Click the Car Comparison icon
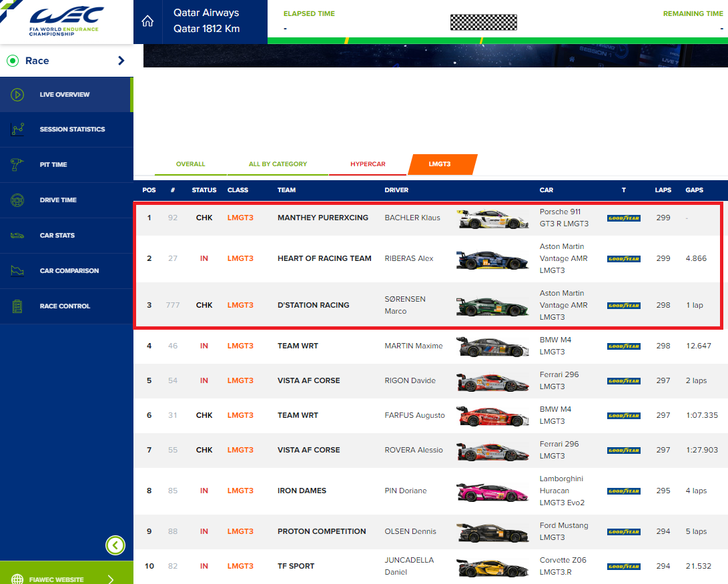 [x=18, y=271]
